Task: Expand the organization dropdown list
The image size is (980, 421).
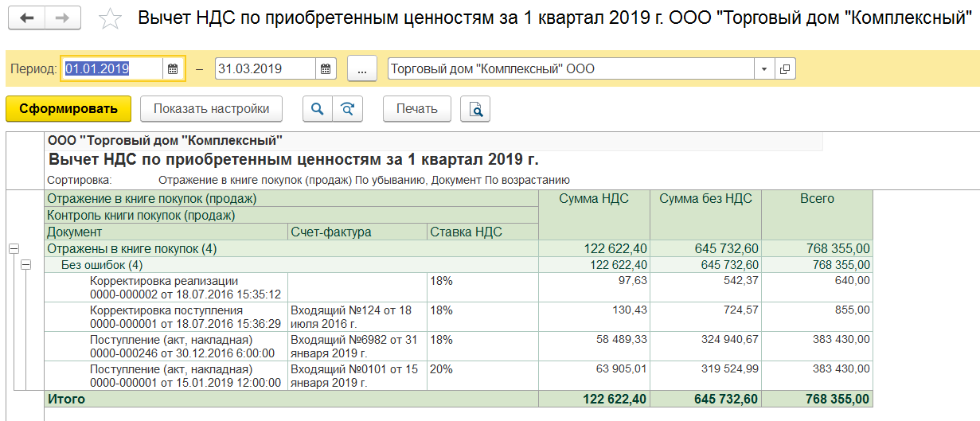Action: coord(764,69)
